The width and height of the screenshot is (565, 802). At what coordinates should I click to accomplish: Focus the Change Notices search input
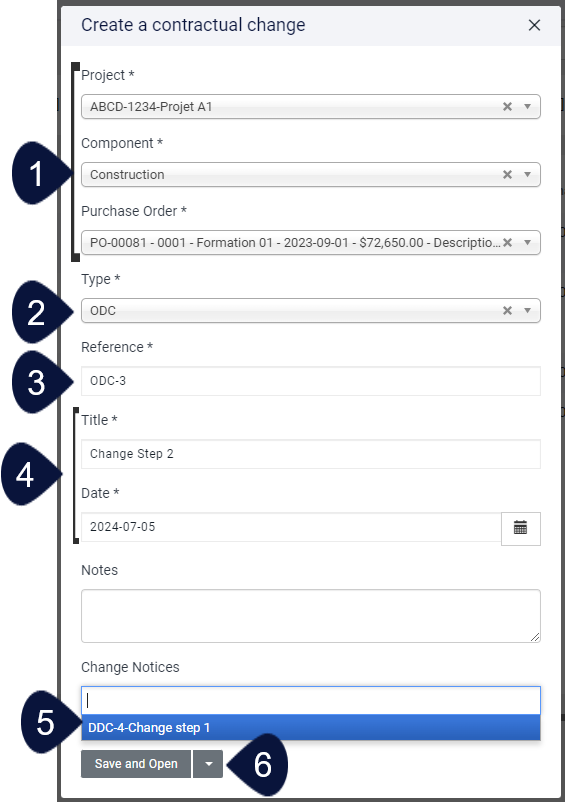coord(311,700)
